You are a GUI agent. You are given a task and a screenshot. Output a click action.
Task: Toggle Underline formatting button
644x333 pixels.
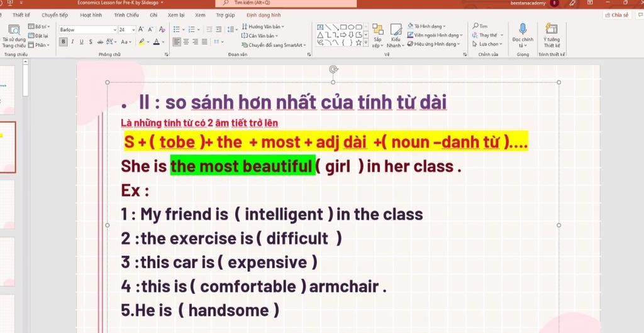coord(81,42)
